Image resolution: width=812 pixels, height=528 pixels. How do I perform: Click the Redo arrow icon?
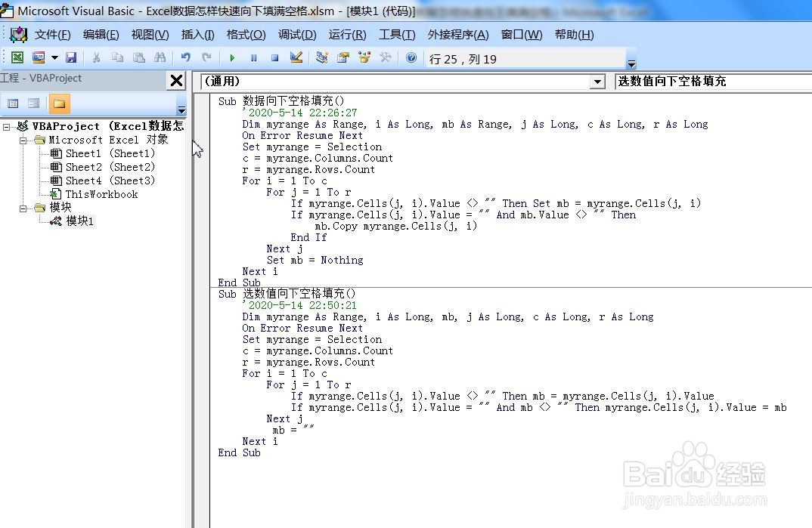(206, 57)
